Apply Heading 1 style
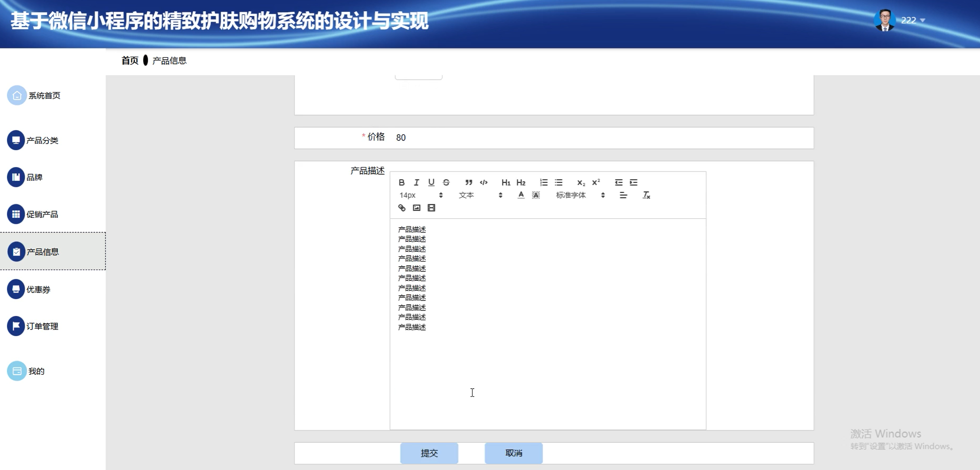Image resolution: width=980 pixels, height=470 pixels. [x=506, y=182]
